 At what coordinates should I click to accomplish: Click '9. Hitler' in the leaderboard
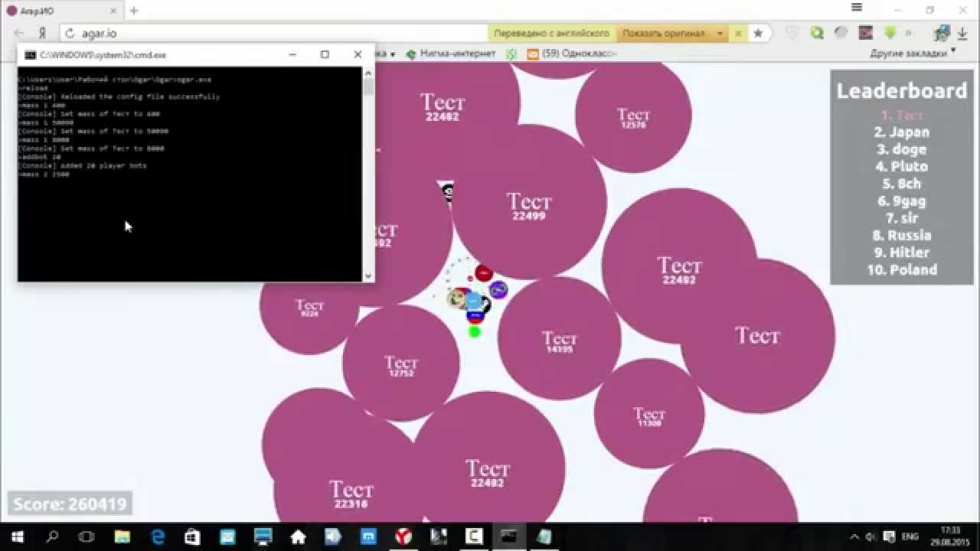click(x=902, y=252)
